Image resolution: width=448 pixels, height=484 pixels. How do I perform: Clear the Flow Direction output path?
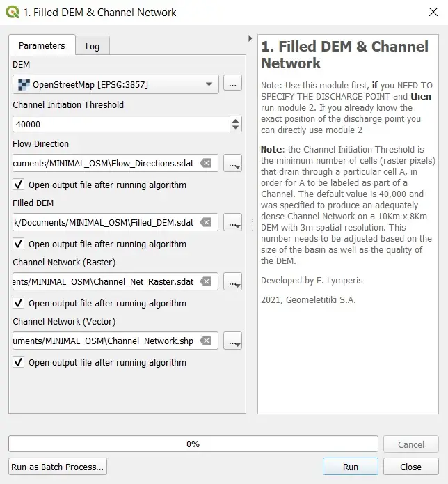(206, 163)
